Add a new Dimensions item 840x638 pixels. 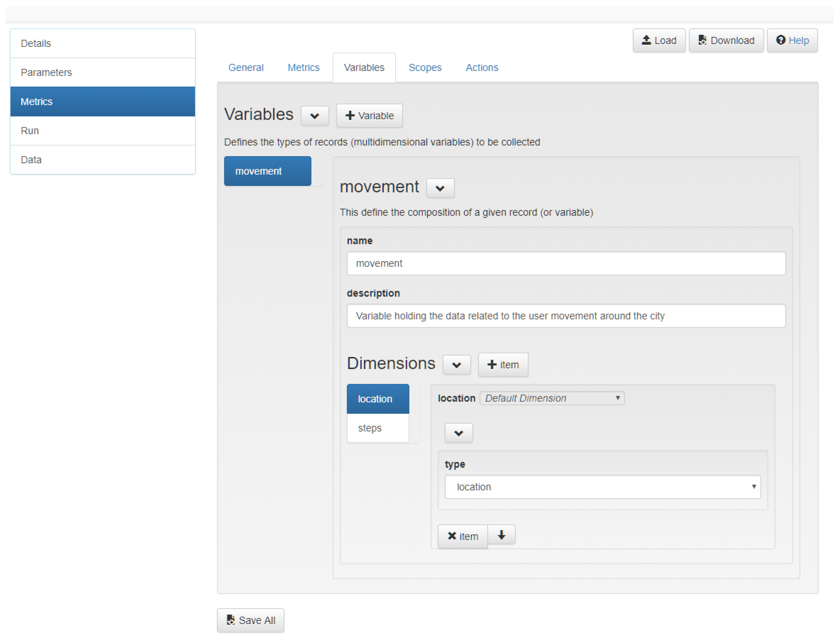coord(503,365)
